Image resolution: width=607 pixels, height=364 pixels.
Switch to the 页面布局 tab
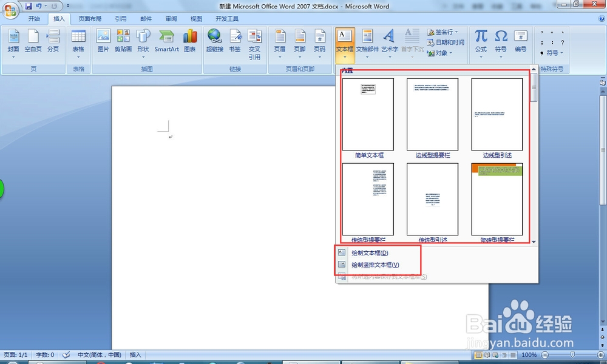[90, 19]
